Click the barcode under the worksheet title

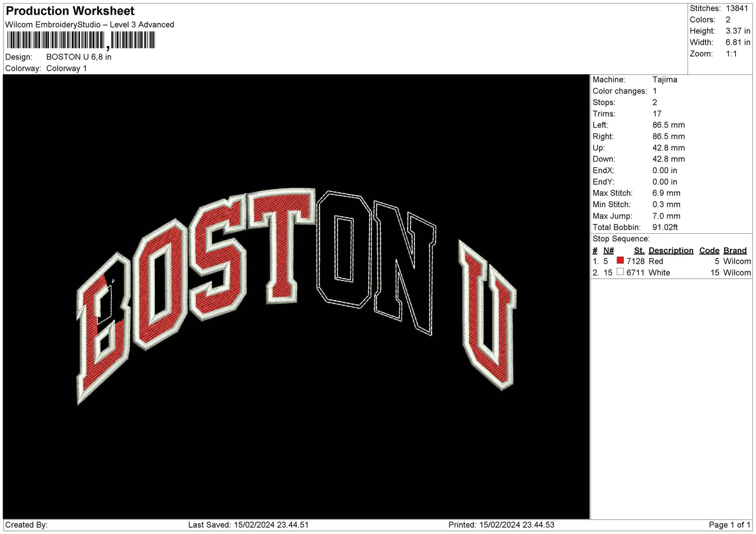81,40
